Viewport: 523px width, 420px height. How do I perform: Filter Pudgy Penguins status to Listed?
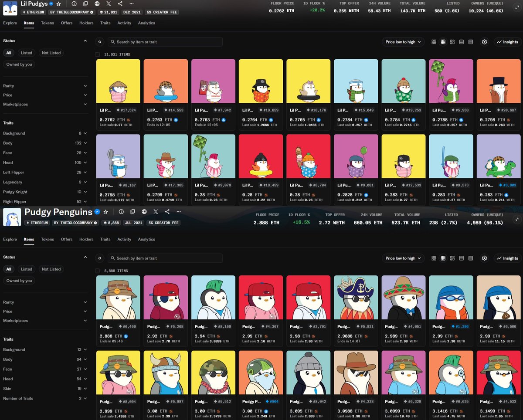27,269
